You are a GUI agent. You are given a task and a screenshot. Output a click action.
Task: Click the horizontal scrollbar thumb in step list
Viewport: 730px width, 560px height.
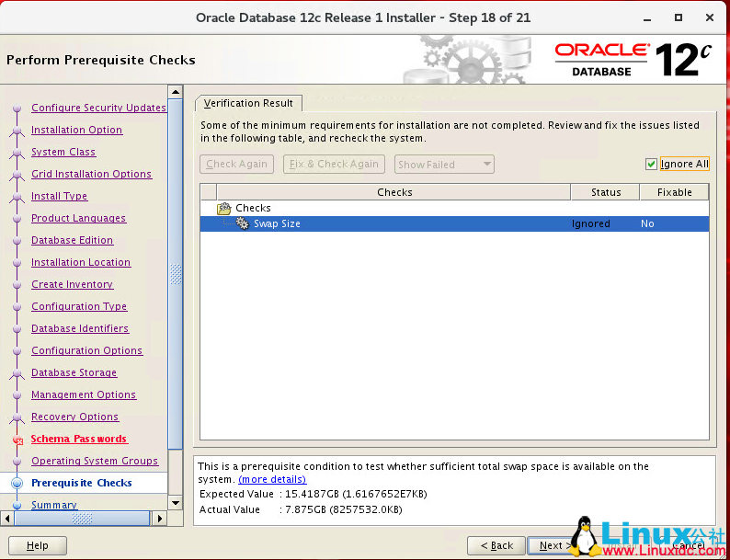[82, 518]
